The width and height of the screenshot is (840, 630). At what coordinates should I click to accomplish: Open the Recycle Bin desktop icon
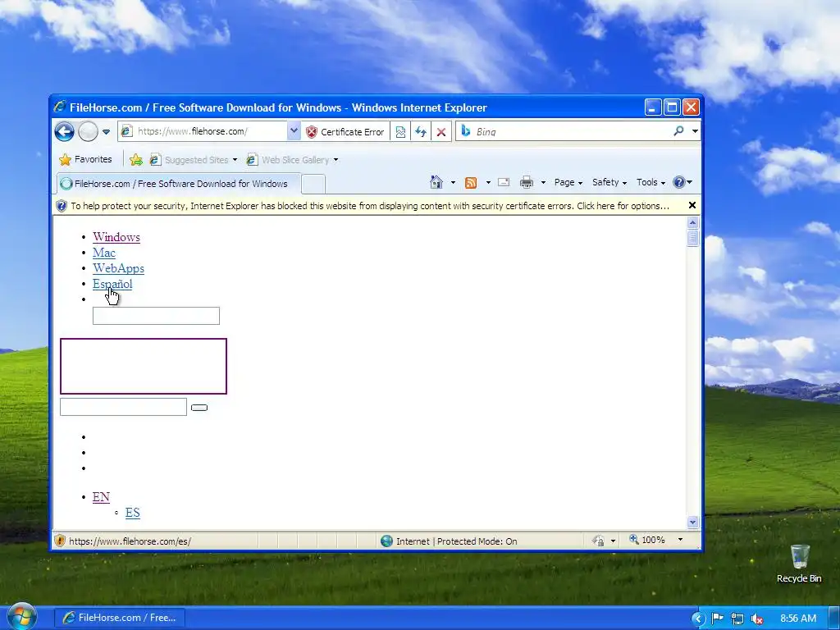pyautogui.click(x=799, y=564)
